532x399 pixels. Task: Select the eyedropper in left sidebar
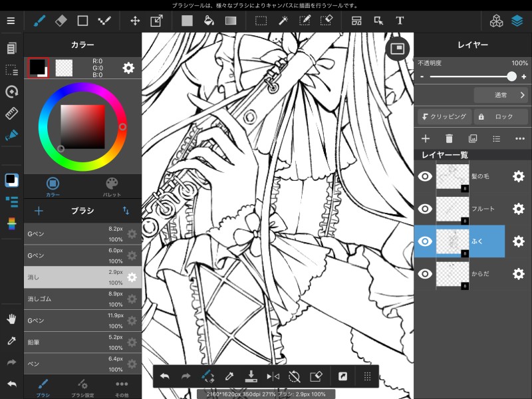[x=11, y=340]
